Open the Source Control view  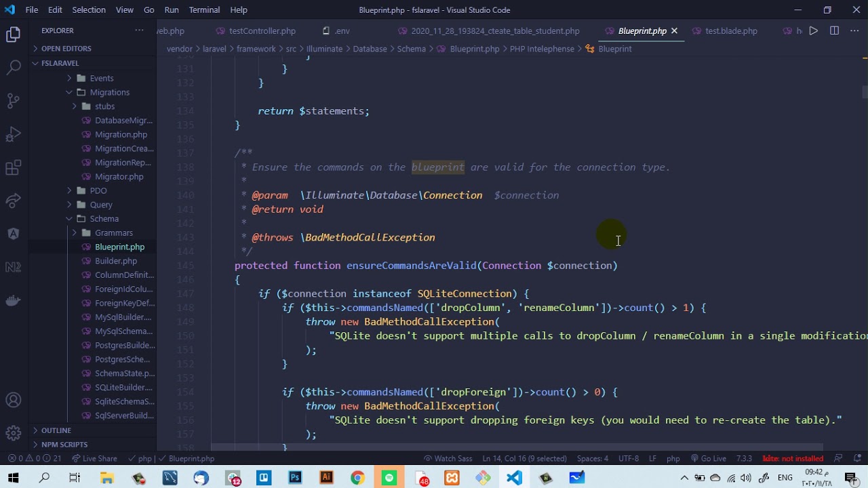(14, 101)
